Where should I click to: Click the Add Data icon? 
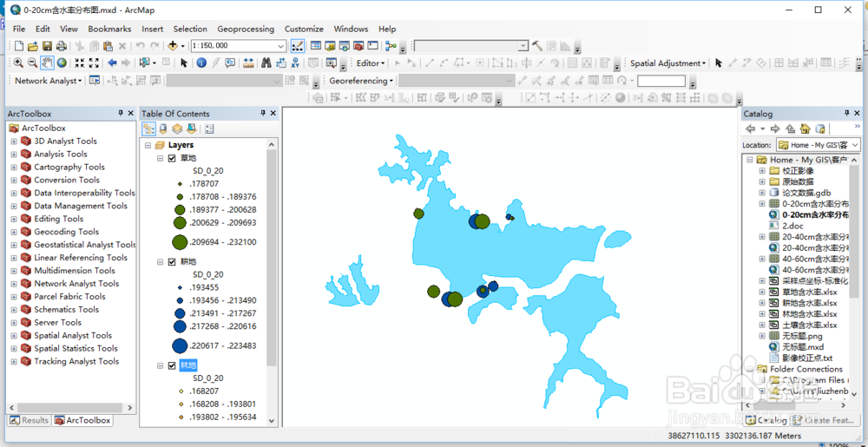pyautogui.click(x=173, y=46)
